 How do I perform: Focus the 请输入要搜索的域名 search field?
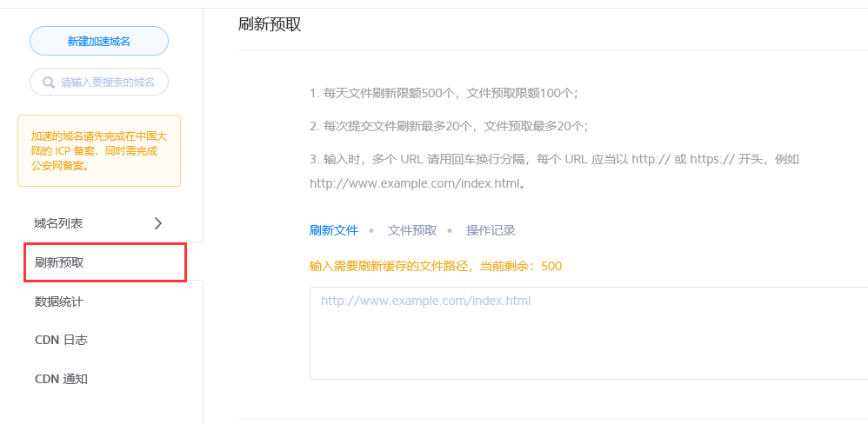coord(99,83)
